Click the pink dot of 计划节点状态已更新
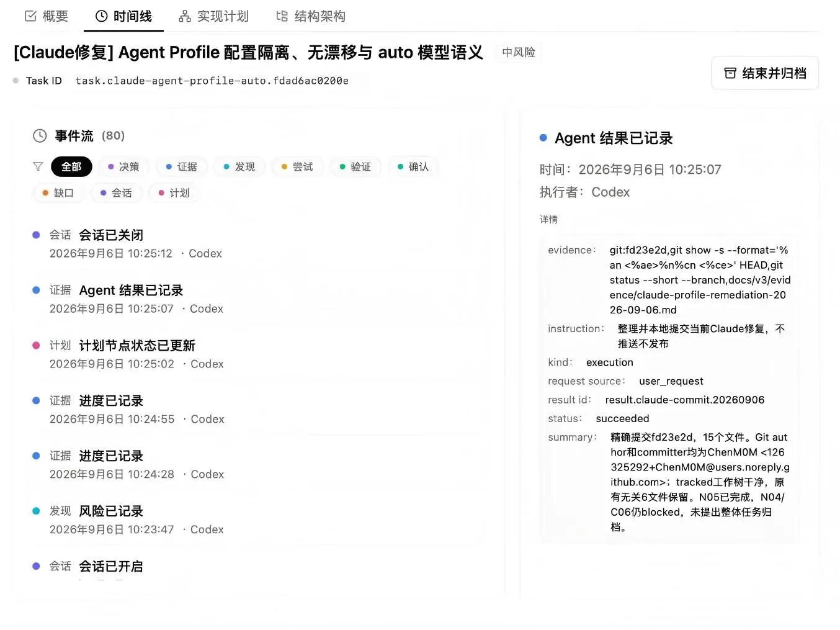The width and height of the screenshot is (840, 630). coord(36,345)
